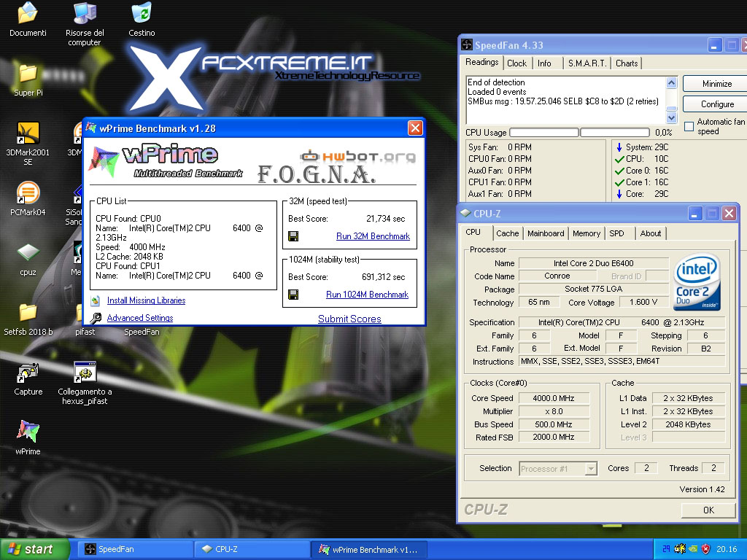
Task: Open CPU-Z About tab
Action: pos(650,233)
